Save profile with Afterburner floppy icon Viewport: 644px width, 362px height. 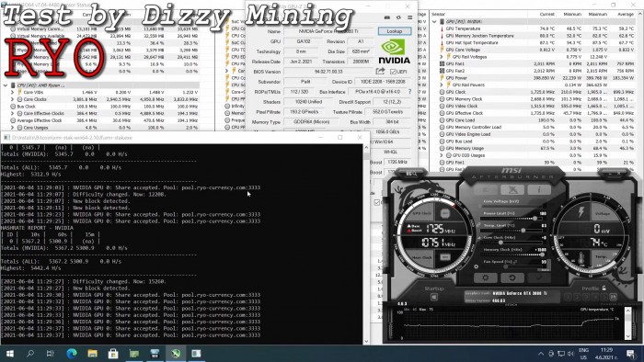[x=614, y=297]
